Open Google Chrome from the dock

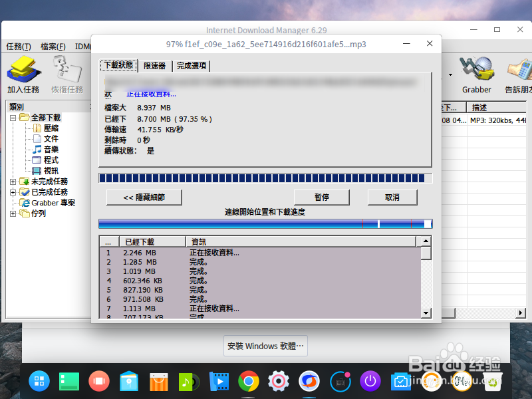tap(249, 381)
